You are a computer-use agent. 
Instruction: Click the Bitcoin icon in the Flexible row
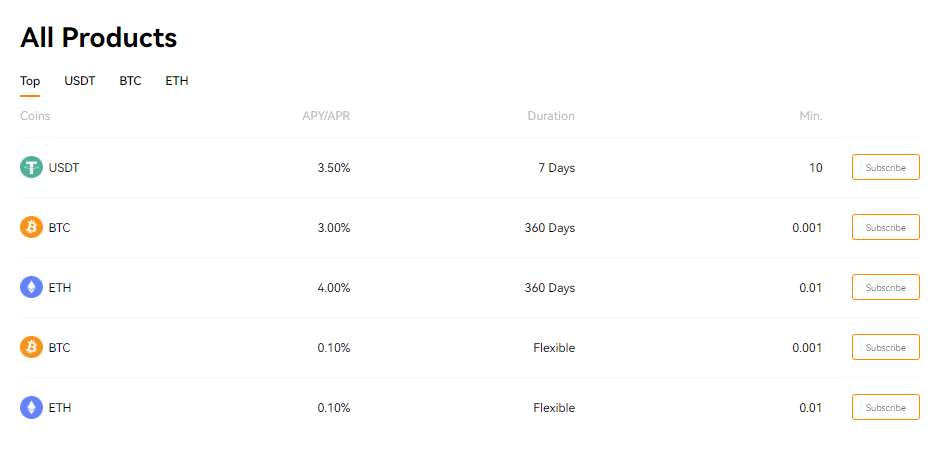click(32, 347)
